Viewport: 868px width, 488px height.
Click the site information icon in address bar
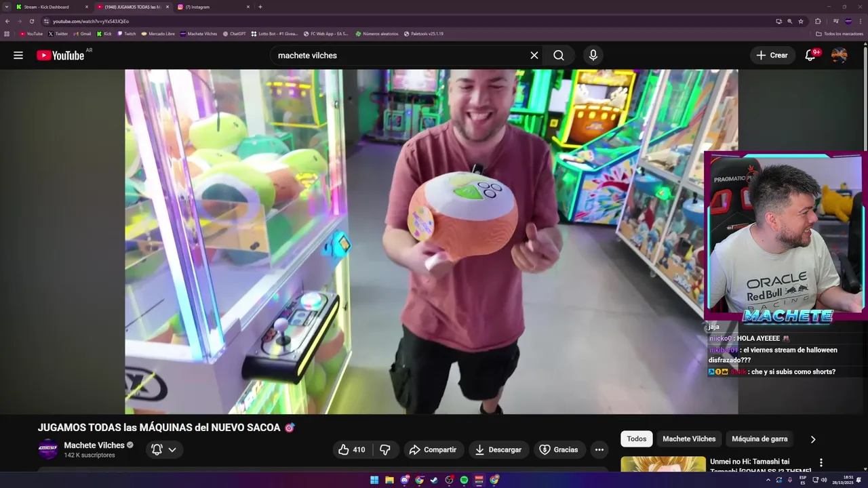[46, 21]
